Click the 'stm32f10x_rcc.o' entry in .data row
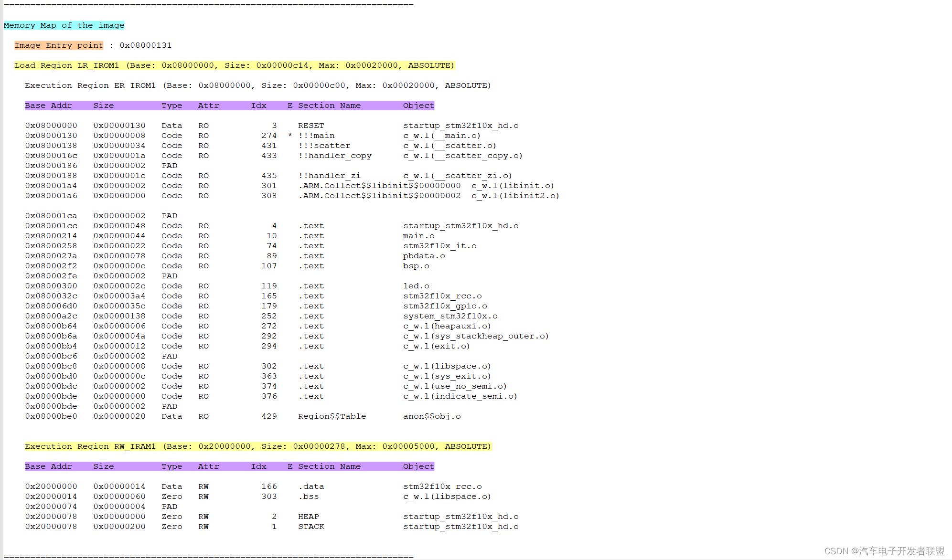 click(442, 486)
